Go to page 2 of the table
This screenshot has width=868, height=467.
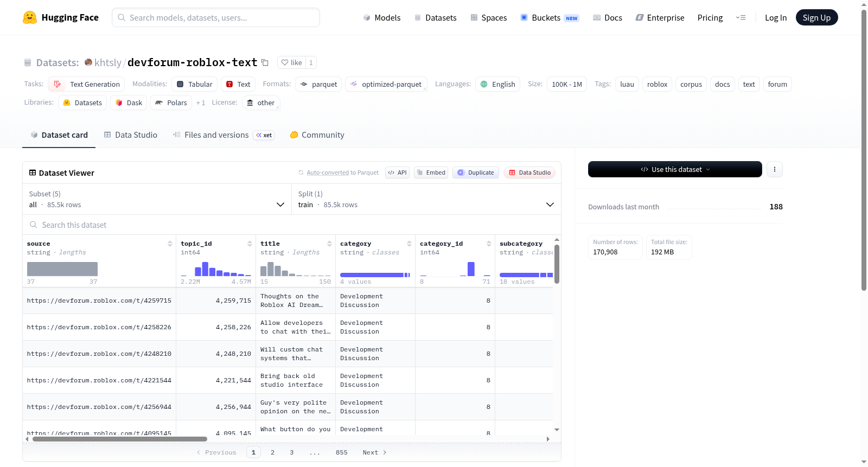272,452
